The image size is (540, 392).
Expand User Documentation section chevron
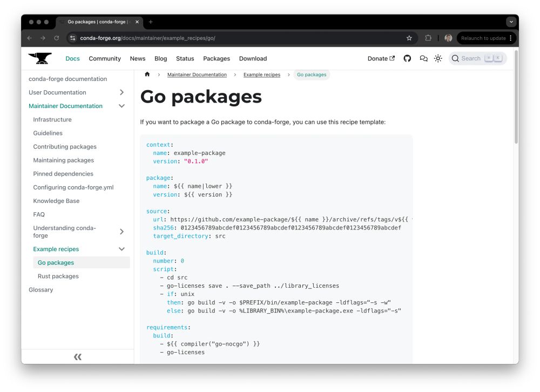coord(122,92)
